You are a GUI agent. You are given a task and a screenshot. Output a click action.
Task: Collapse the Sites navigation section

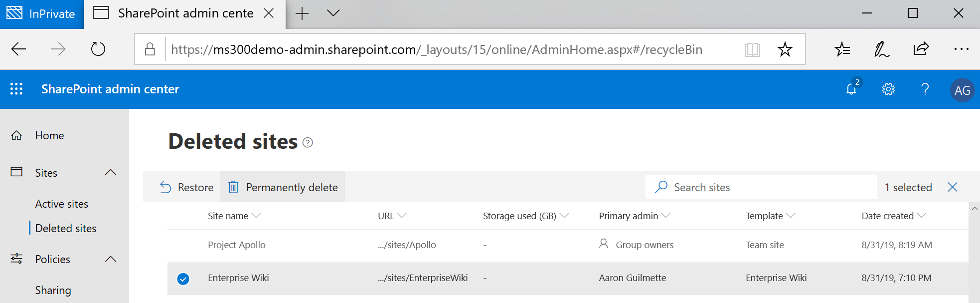tap(111, 173)
